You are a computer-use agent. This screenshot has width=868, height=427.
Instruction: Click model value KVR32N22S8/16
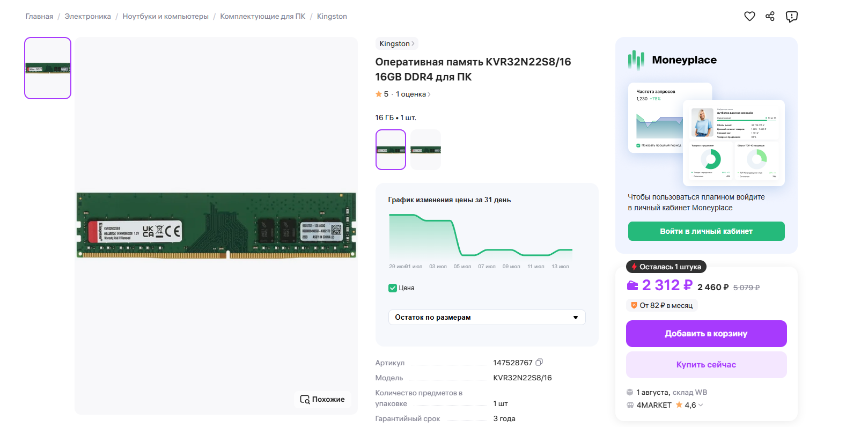[x=522, y=378]
